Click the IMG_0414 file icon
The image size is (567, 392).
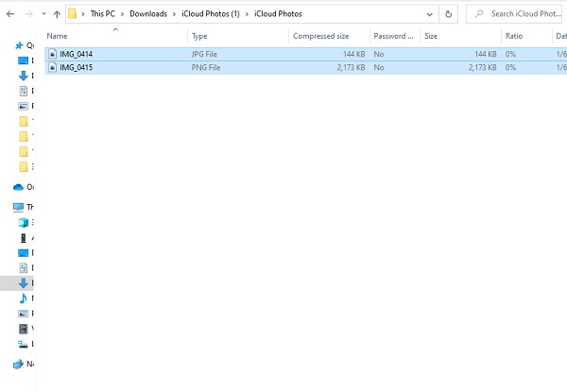(x=52, y=55)
